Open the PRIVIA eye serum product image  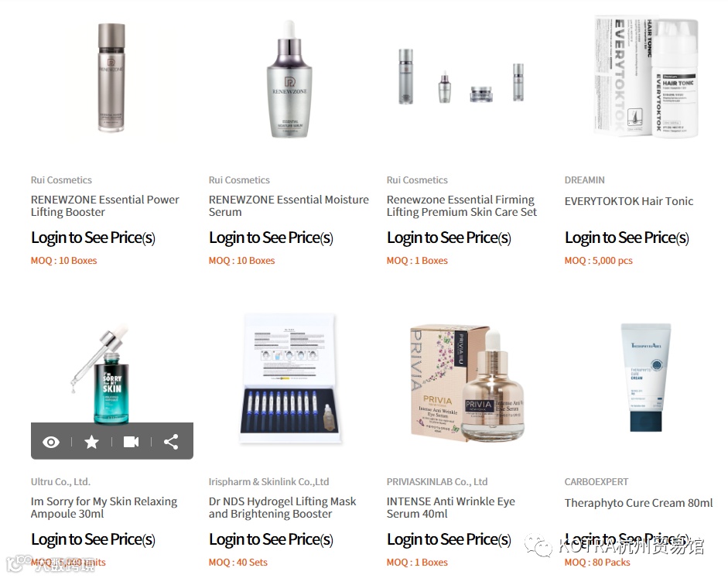[467, 382]
